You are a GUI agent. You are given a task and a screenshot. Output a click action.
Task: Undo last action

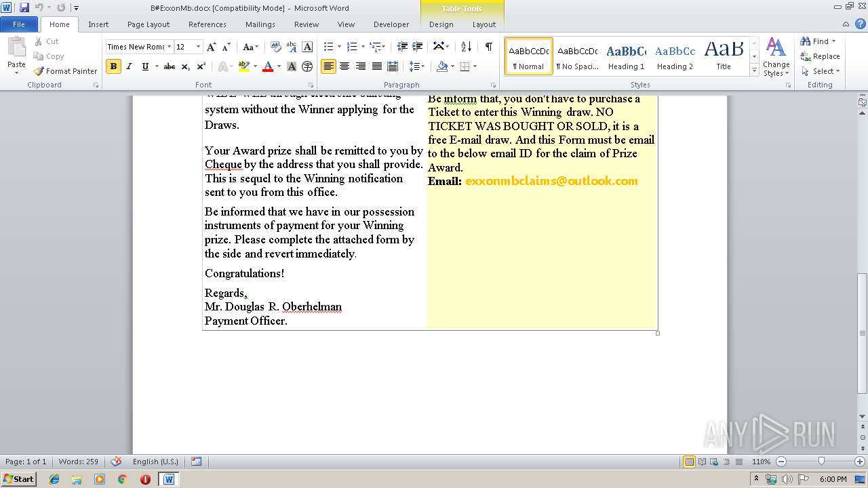(x=39, y=7)
